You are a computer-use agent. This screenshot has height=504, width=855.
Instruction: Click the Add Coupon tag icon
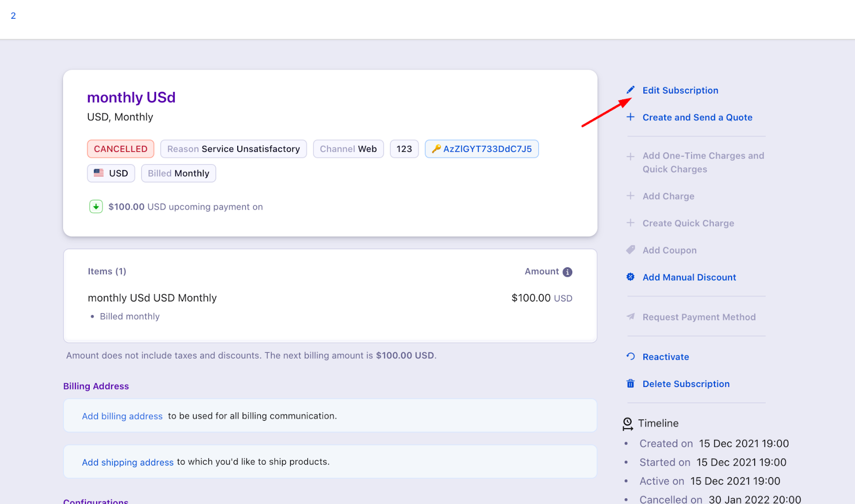[x=631, y=250]
